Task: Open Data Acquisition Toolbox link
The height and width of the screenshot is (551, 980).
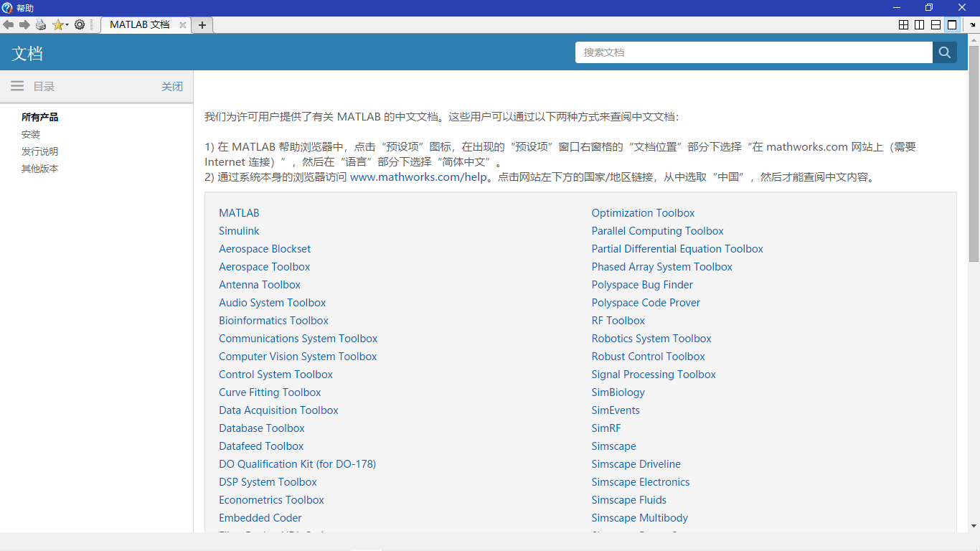Action: pos(278,410)
